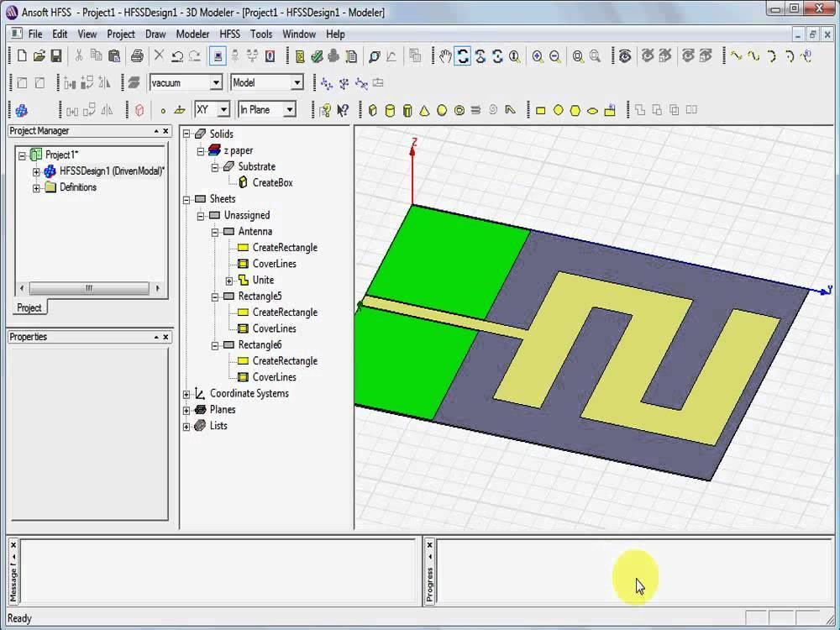This screenshot has width=840, height=630.
Task: Select the Draw Line tool
Action: [737, 55]
